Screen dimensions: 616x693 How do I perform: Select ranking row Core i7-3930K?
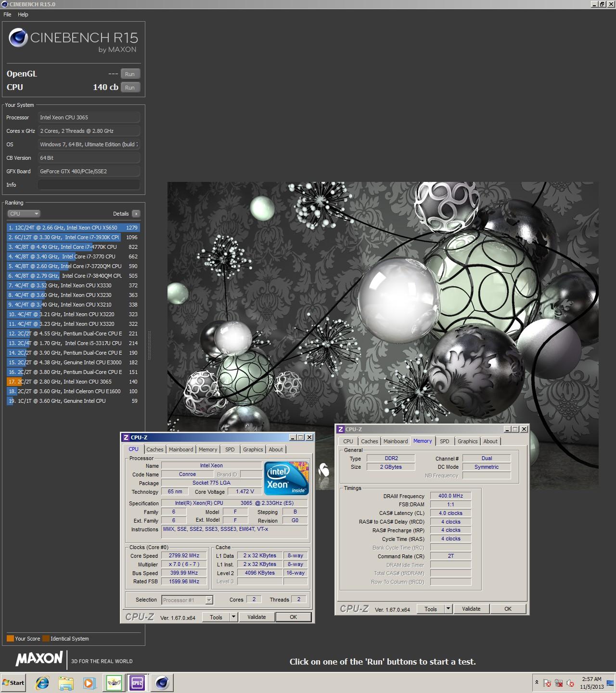73,237
